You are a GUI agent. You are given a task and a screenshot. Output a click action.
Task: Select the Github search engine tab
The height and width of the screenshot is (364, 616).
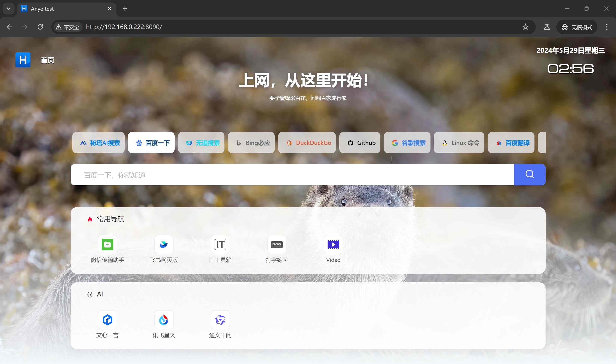coord(360,143)
